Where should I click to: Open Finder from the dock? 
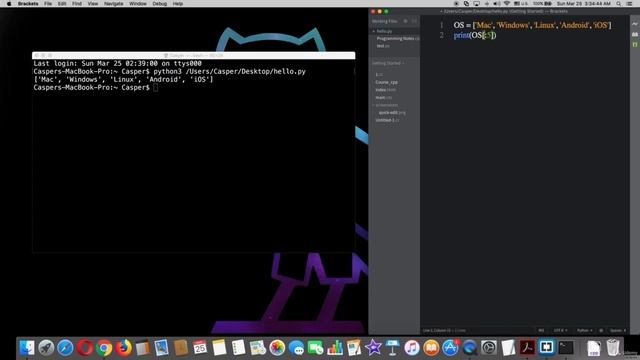point(27,348)
